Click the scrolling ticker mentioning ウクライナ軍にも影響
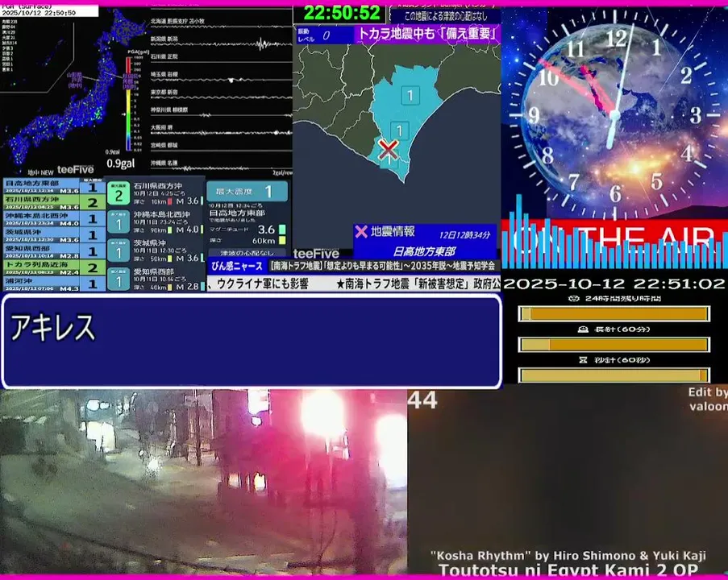Screen dimensions: 728x580 point(354,284)
